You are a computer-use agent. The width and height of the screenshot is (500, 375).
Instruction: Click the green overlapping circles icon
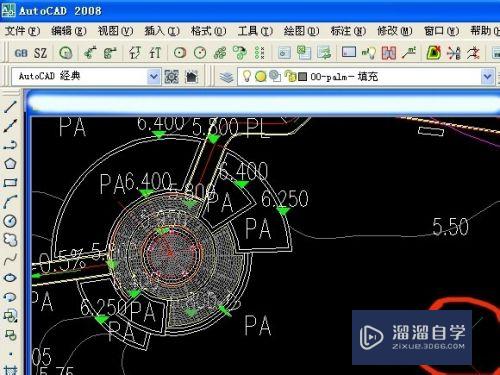point(220,53)
